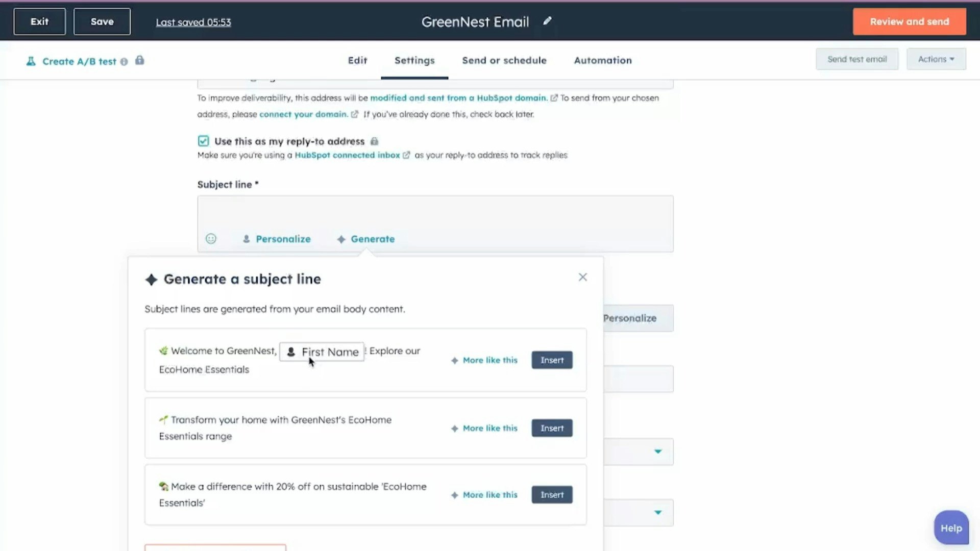Toggle Use this as my reply-to address
Screen dimensions: 980x551
pyautogui.click(x=204, y=141)
